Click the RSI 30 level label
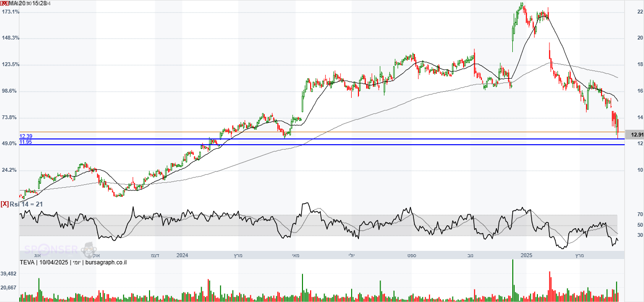Screen dimensions: 644x302 tap(640, 235)
